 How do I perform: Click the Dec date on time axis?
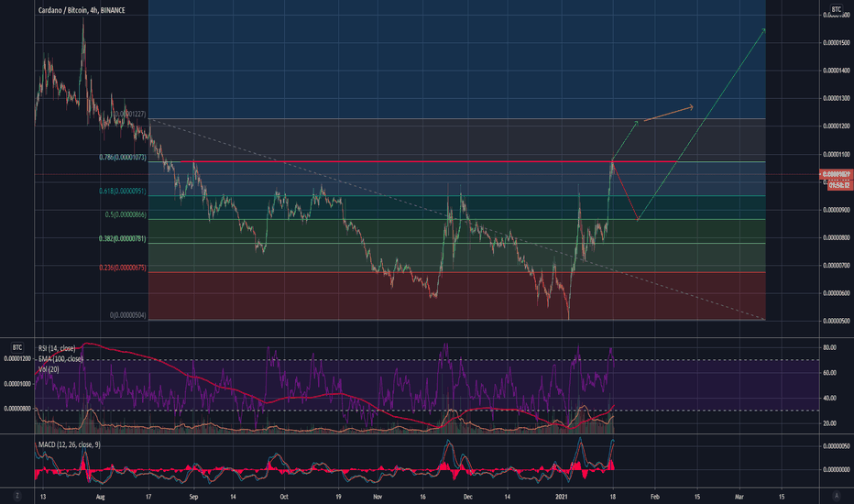click(x=468, y=497)
